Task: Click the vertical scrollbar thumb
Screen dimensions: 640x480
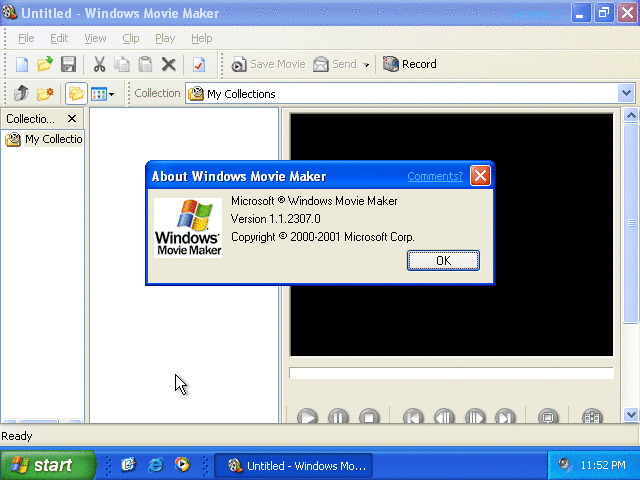Action: point(631,223)
